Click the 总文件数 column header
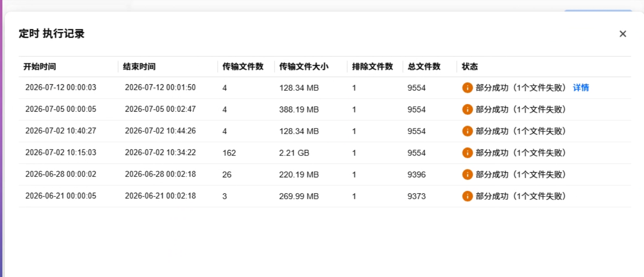 pyautogui.click(x=424, y=67)
